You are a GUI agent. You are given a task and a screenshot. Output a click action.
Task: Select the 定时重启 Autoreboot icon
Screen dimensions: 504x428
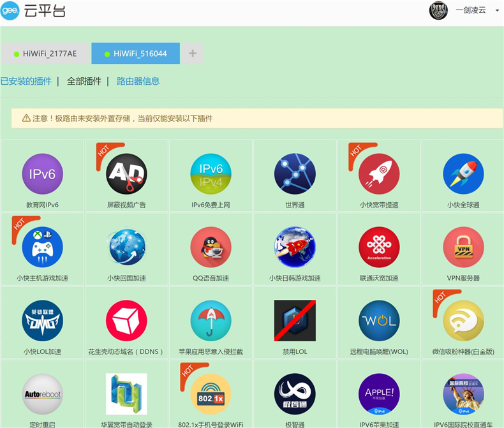pos(43,394)
